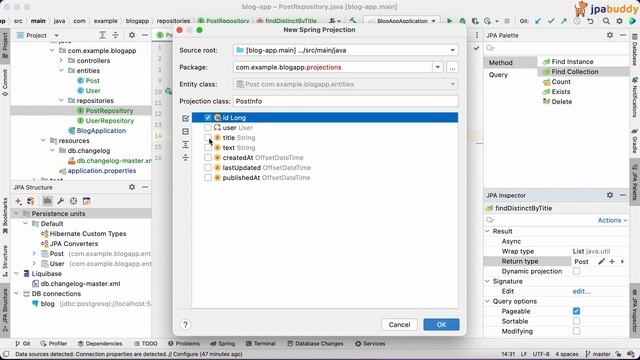Open the Database Changes tool window tab
Viewport: 640px width, 360px height.
point(315,344)
